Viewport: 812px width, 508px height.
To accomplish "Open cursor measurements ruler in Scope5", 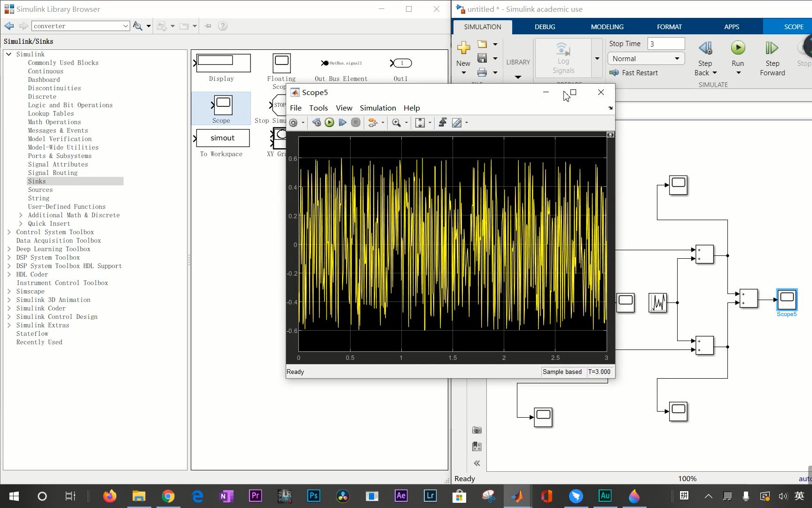I will tap(456, 123).
